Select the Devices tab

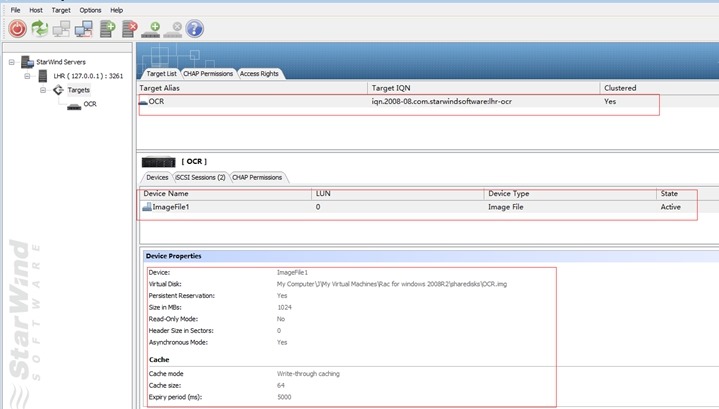[157, 177]
